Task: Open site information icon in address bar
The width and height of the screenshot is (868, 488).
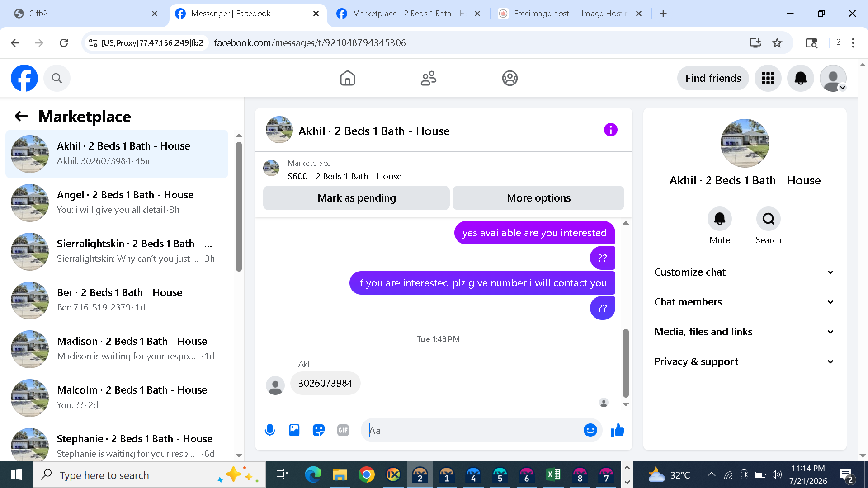Action: click(x=93, y=43)
